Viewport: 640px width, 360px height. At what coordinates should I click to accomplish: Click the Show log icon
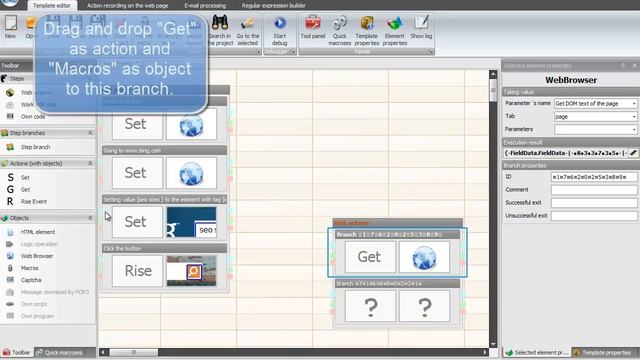tap(421, 23)
